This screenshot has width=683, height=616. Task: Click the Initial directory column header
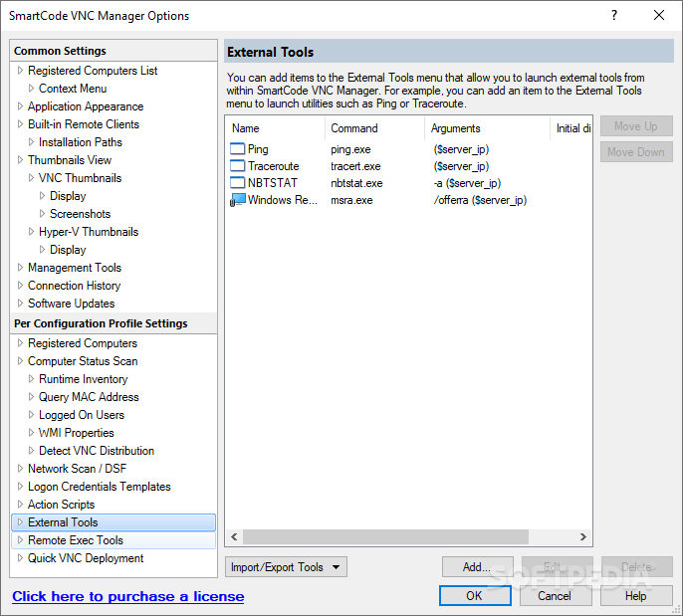(571, 128)
